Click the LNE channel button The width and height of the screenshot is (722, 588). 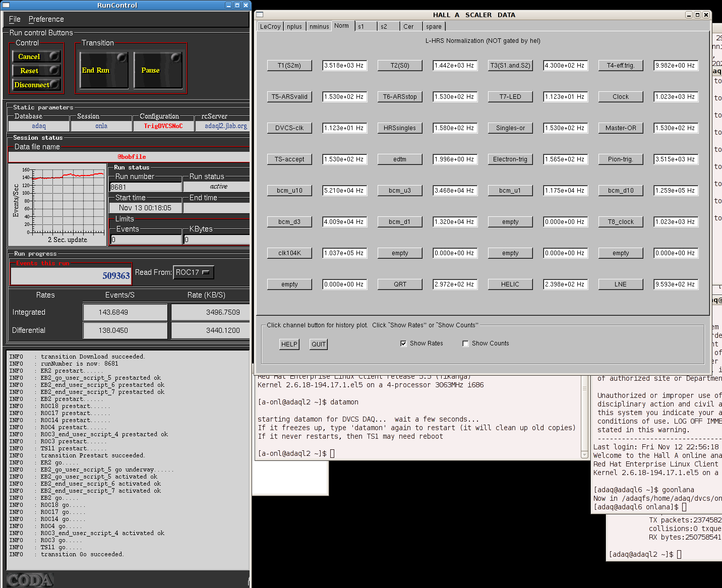(x=621, y=284)
